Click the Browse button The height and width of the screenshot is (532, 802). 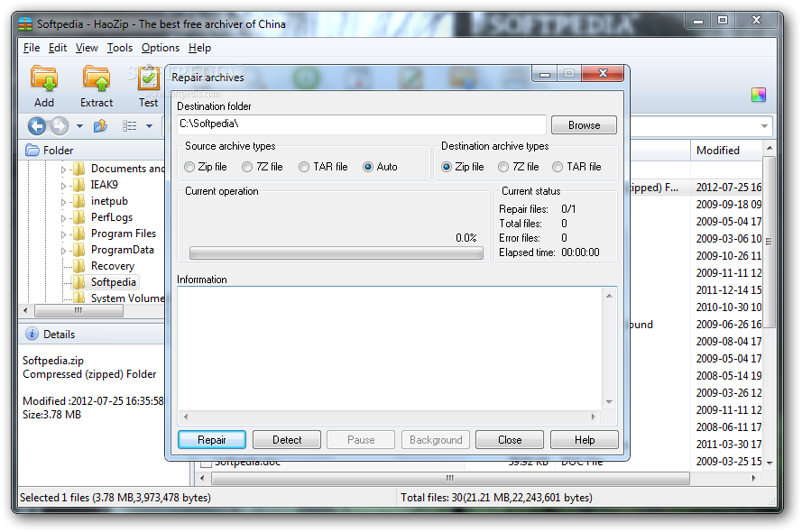[584, 125]
